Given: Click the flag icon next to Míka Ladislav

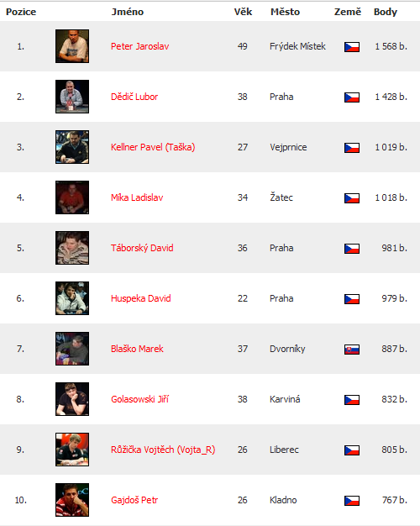Looking at the screenshot, I should click(x=352, y=198).
